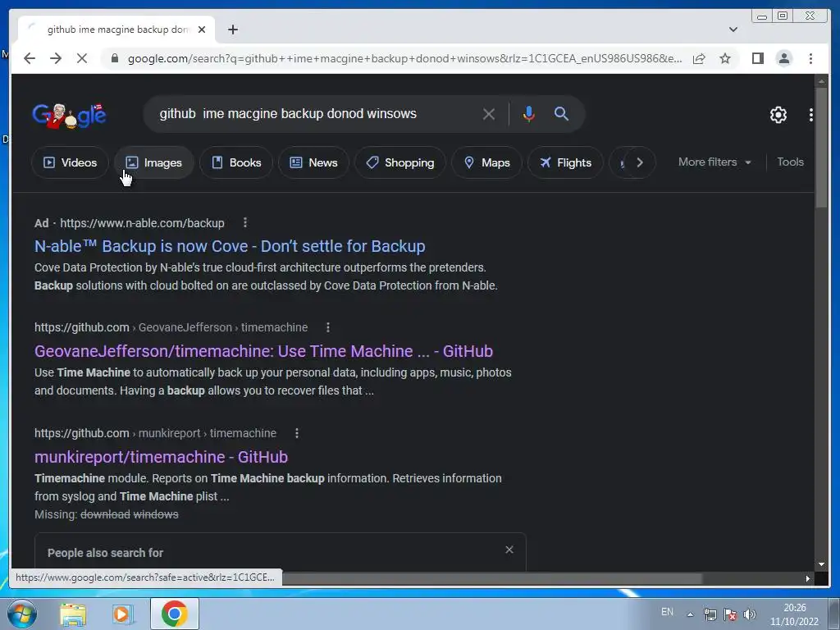Screen dimensions: 840x630
Task: Open Action Center flag icon
Action: (729, 614)
